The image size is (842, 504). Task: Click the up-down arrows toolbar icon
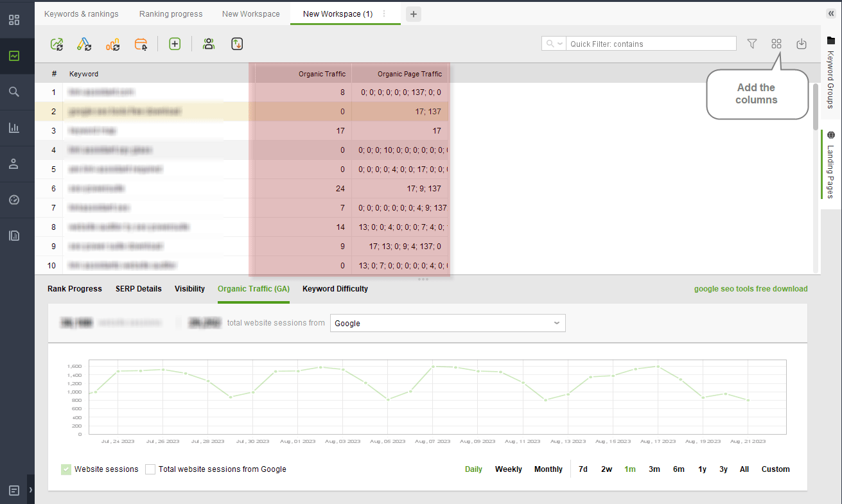coord(237,44)
